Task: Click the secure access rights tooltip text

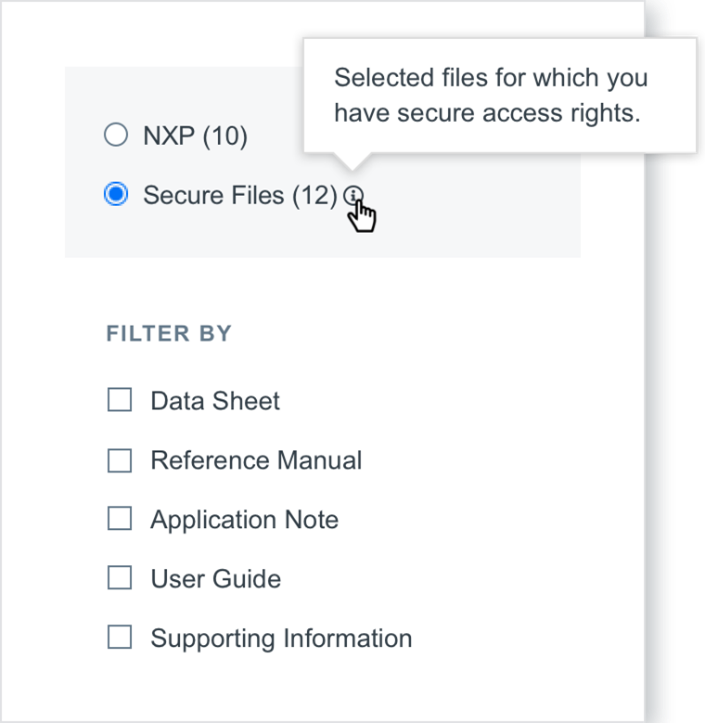Action: (x=490, y=96)
